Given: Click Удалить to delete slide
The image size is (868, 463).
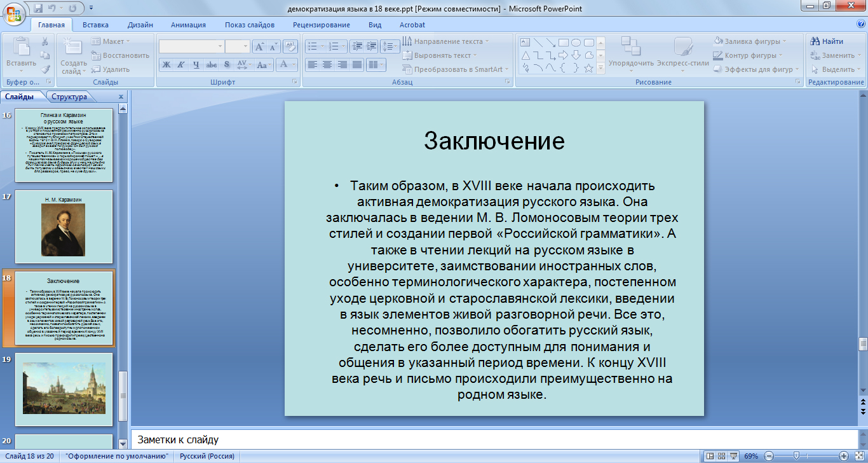Looking at the screenshot, I should click(x=111, y=69).
